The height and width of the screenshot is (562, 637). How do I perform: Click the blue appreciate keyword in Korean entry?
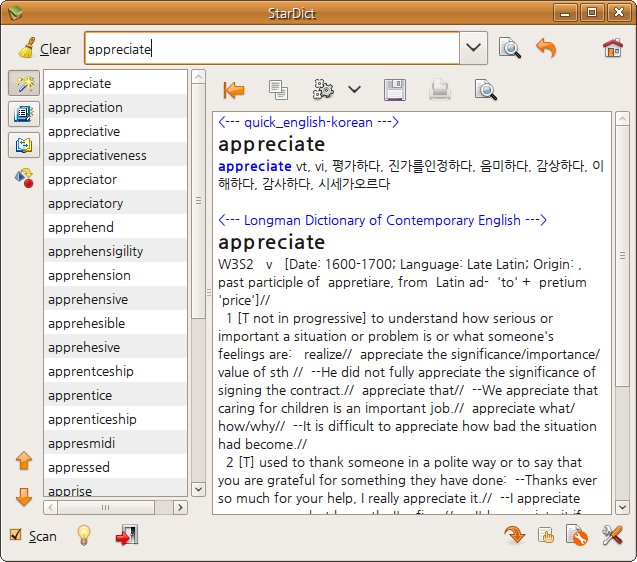(x=255, y=166)
